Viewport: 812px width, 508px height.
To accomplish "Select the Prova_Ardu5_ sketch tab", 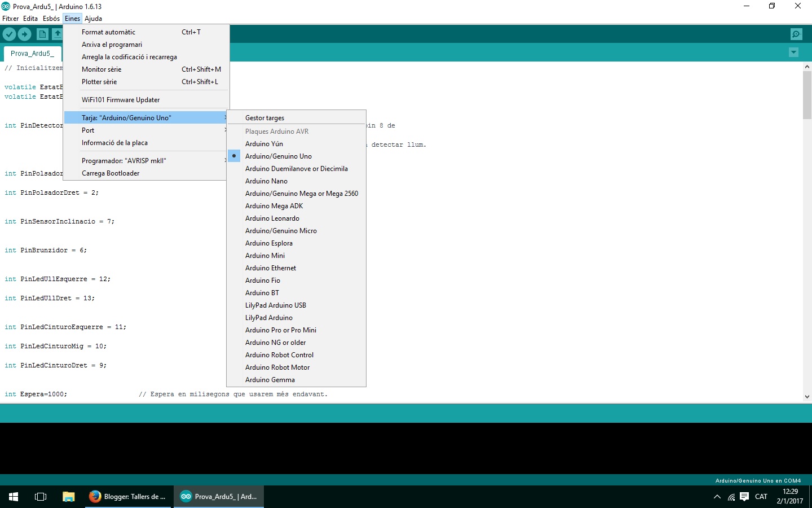I will pyautogui.click(x=32, y=54).
